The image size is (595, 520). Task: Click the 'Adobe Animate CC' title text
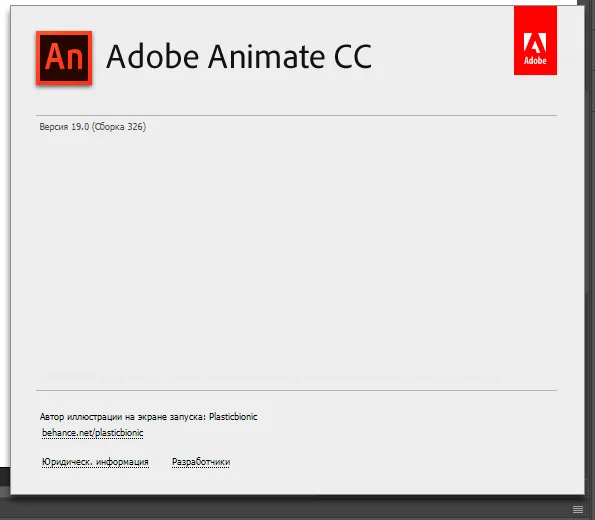pyautogui.click(x=239, y=57)
